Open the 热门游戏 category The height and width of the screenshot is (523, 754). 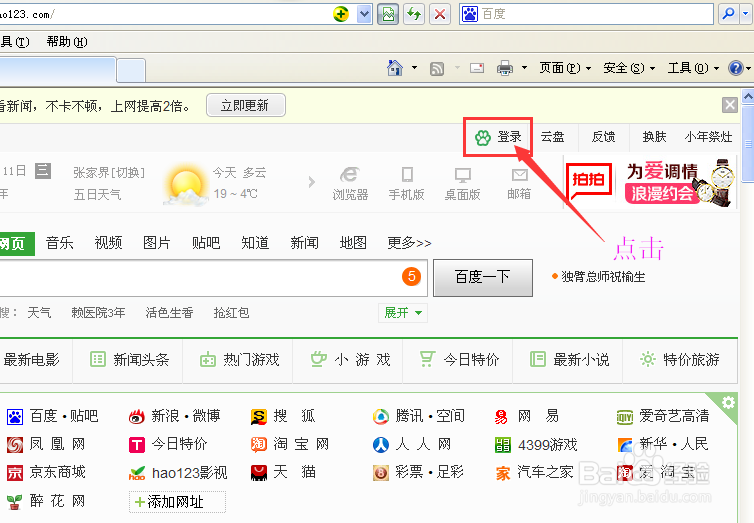[x=239, y=360]
